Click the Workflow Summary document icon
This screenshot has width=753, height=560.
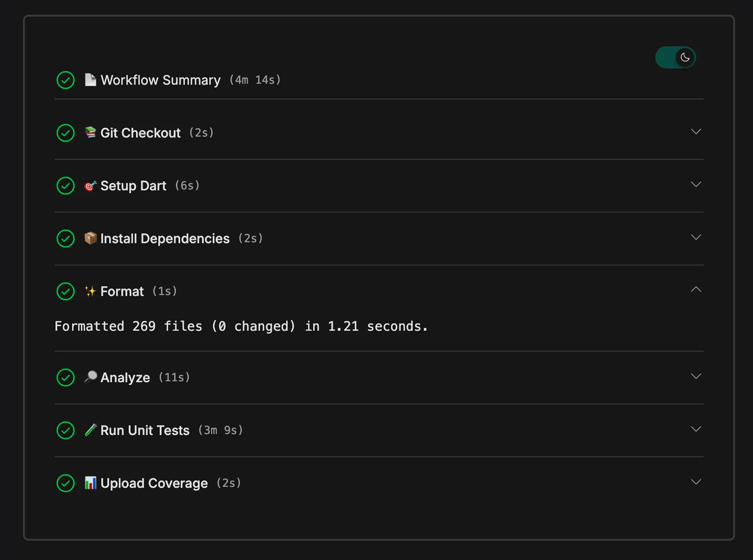pos(90,80)
